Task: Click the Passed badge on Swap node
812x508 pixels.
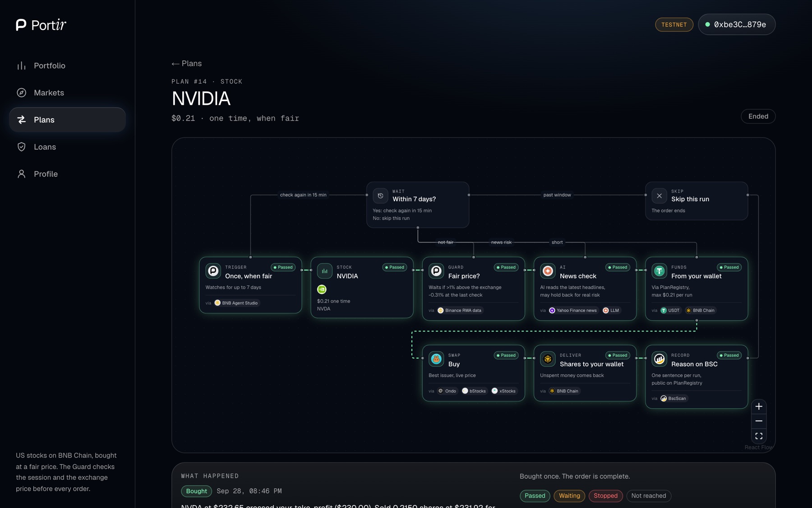Action: [x=506, y=355]
